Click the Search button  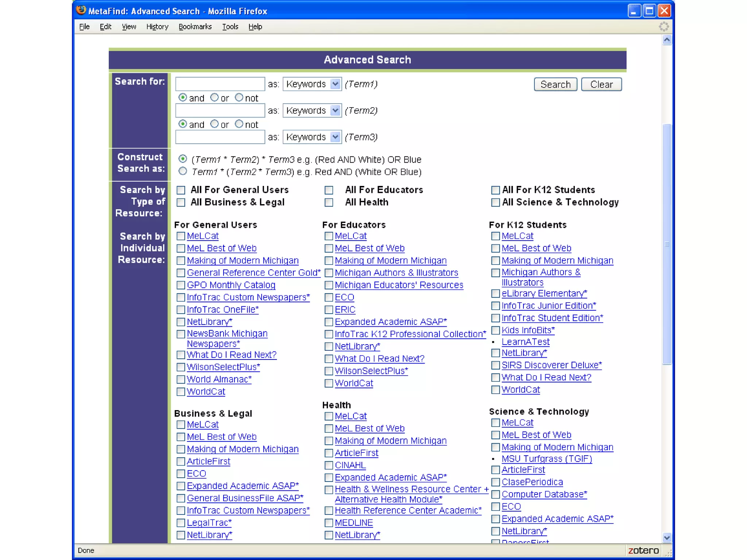556,85
